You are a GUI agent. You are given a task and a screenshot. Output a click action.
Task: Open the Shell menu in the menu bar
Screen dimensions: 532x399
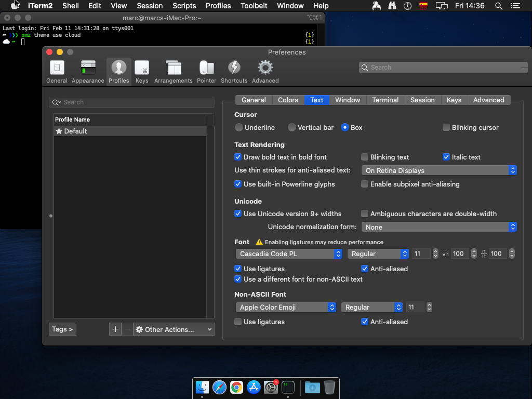pos(71,6)
